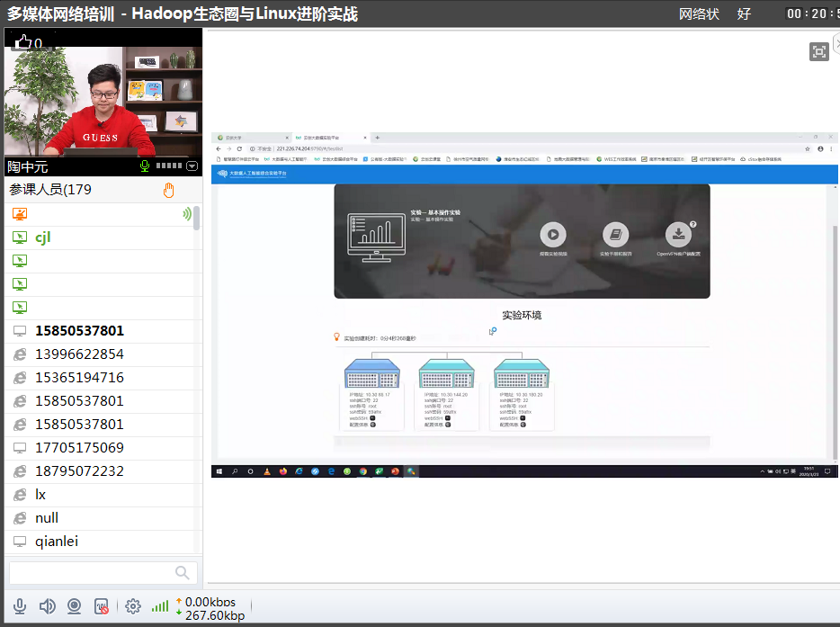This screenshot has width=840, height=627.
Task: Click the fullscreen icon on shared screen
Action: click(818, 51)
